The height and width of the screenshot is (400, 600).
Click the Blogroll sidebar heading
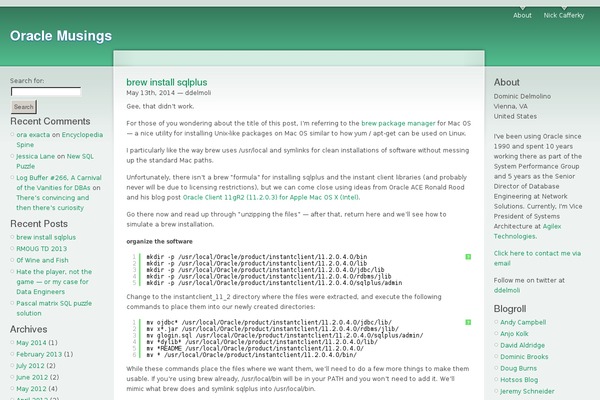[x=510, y=309]
